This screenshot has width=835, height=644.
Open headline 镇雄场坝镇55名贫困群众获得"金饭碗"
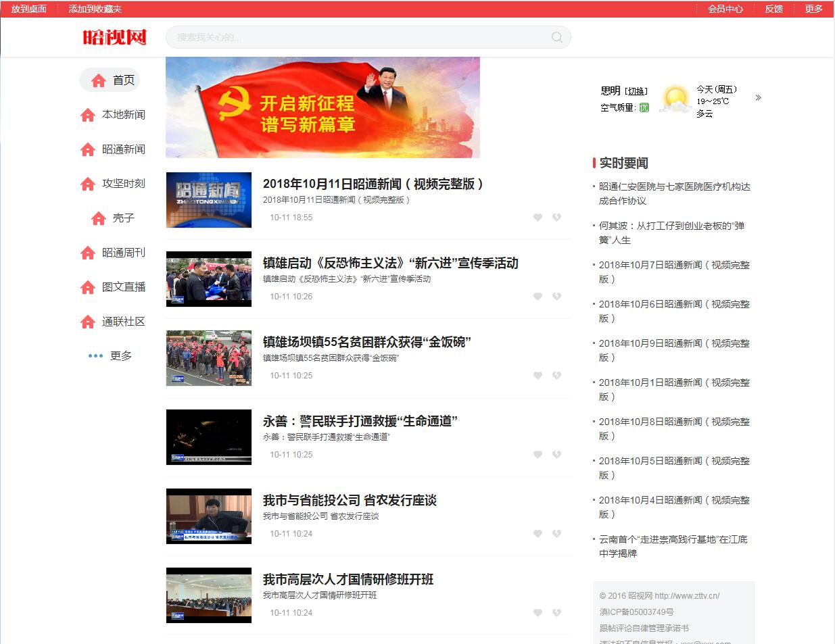tap(367, 342)
